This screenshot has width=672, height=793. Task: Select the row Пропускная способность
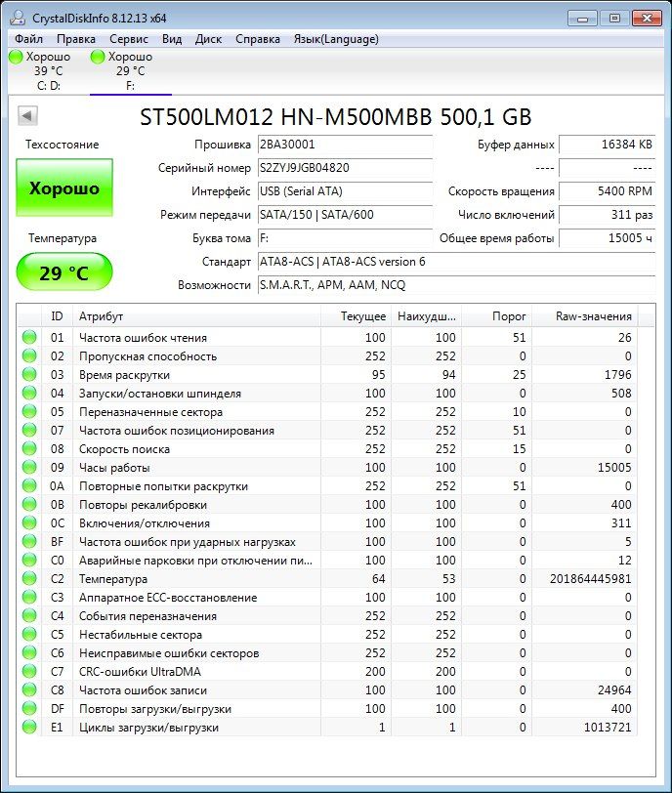327,356
